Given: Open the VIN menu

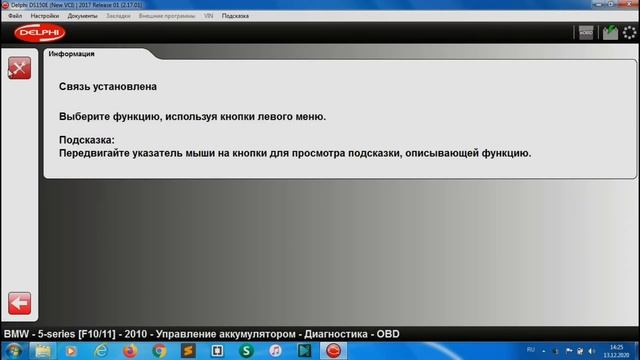Looking at the screenshot, I should [209, 16].
